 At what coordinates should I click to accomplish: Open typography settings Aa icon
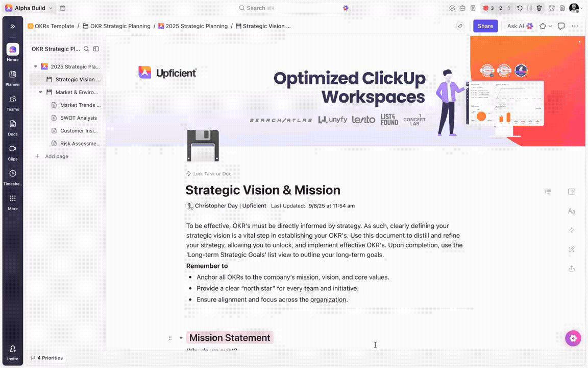(571, 211)
